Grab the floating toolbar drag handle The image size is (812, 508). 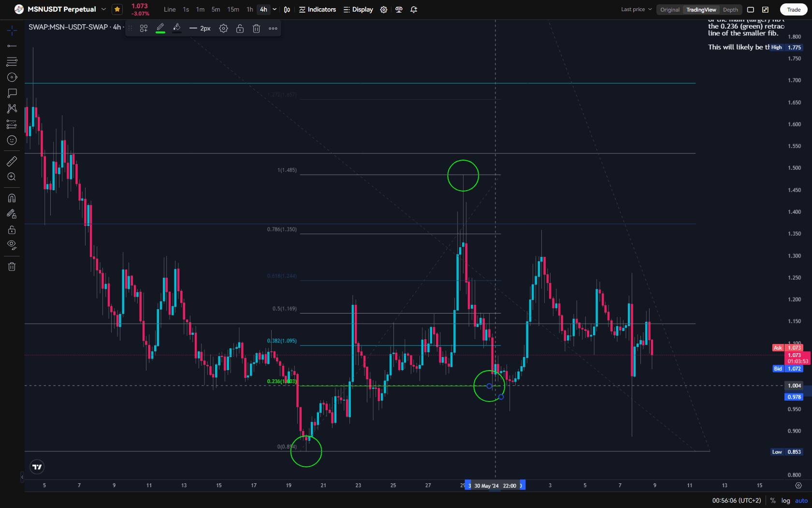coord(130,29)
